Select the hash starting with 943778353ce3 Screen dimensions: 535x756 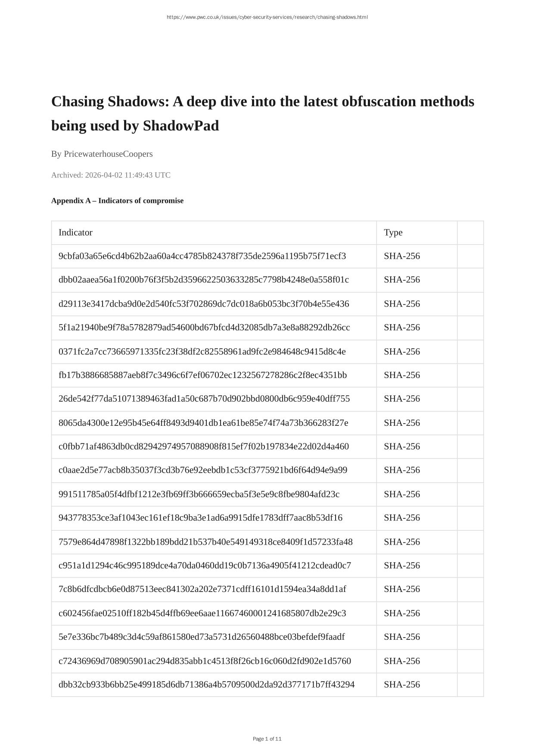click(x=200, y=517)
